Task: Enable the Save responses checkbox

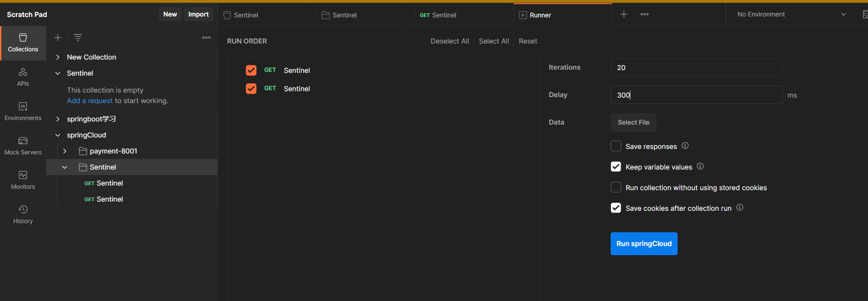Action: [x=616, y=146]
